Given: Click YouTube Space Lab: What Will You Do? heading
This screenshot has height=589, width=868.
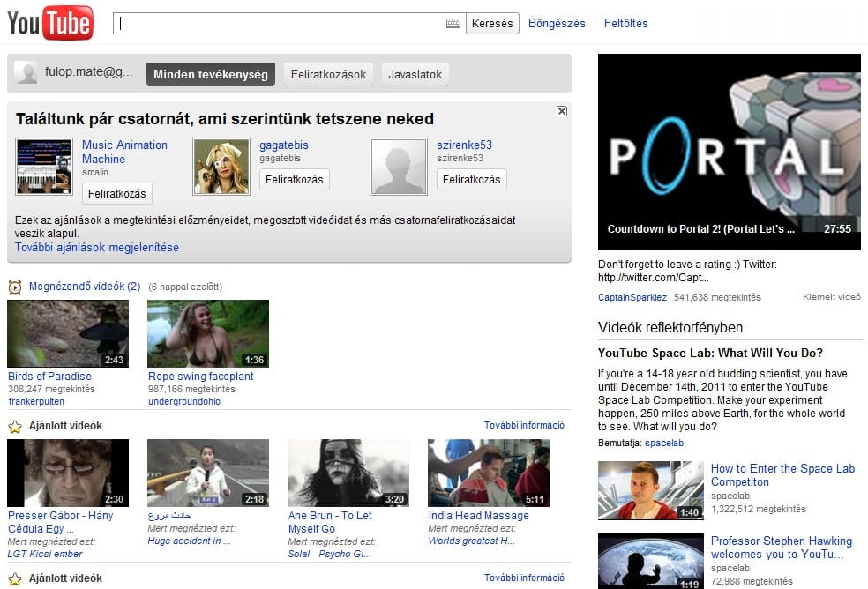Looking at the screenshot, I should pos(710,354).
